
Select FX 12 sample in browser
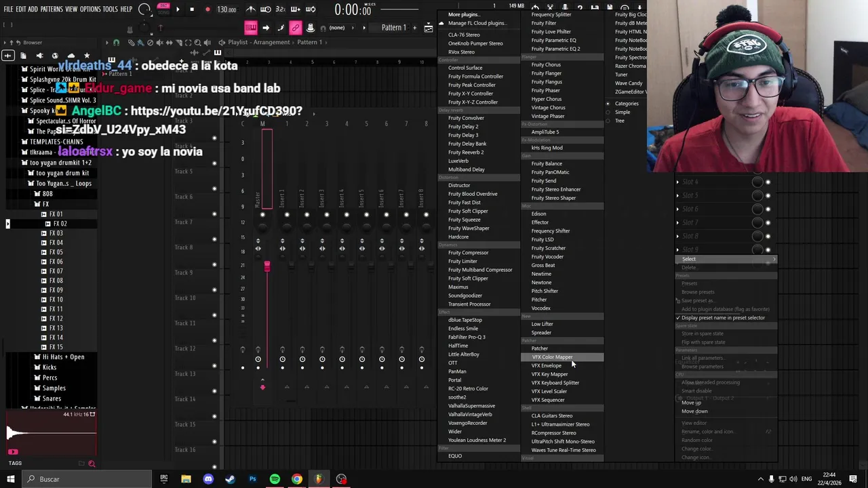click(x=56, y=319)
